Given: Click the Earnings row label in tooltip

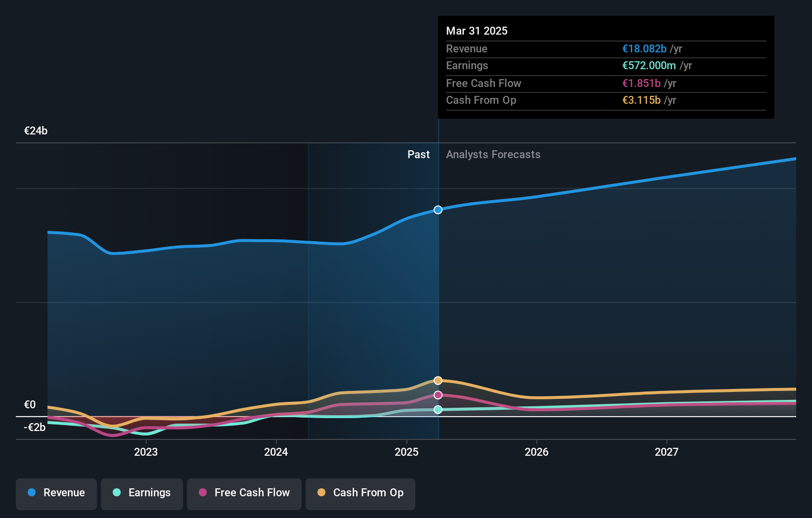Looking at the screenshot, I should (467, 66).
